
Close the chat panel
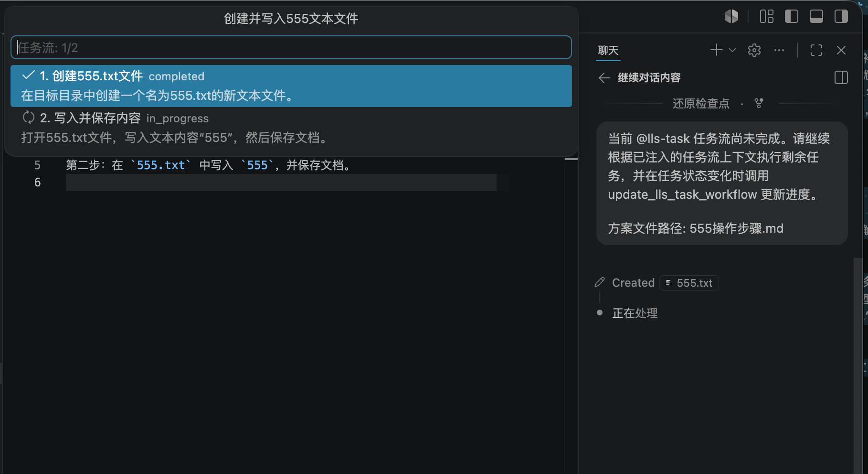[x=841, y=50]
